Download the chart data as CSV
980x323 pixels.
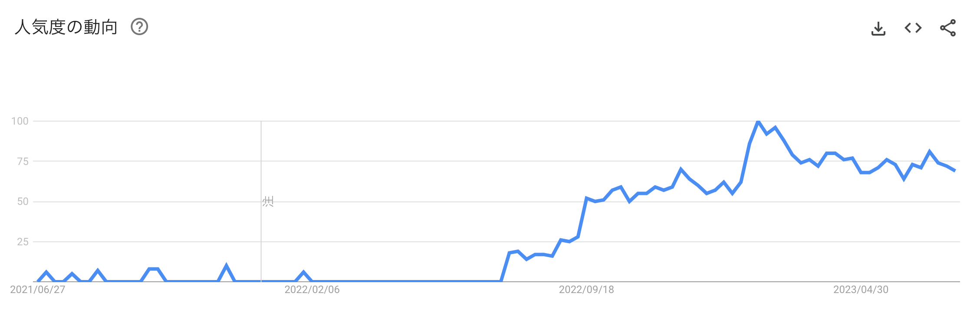[878, 28]
